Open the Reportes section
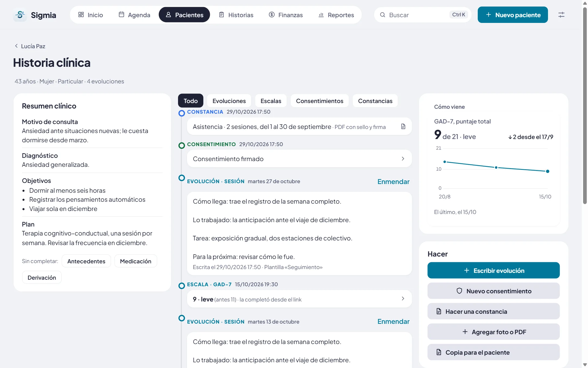 [x=336, y=15]
